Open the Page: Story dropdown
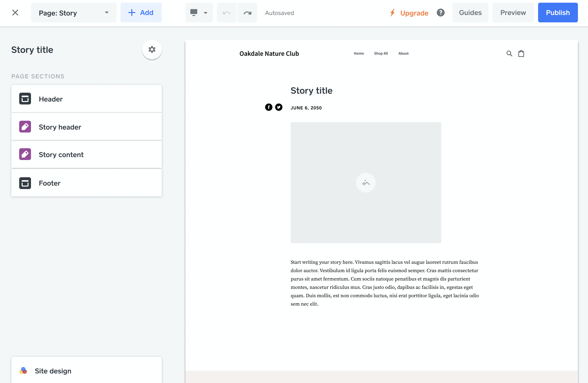The height and width of the screenshot is (383, 588). tap(74, 13)
